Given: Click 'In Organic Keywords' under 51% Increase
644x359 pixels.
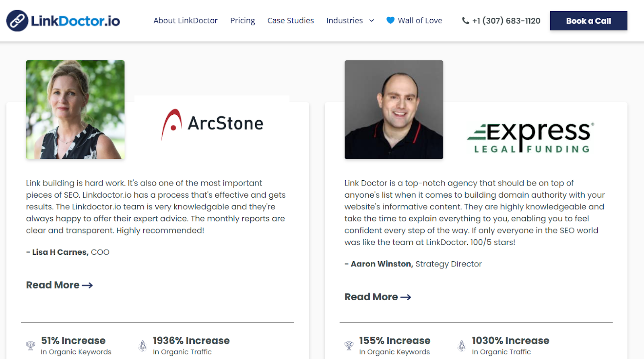Looking at the screenshot, I should [76, 352].
